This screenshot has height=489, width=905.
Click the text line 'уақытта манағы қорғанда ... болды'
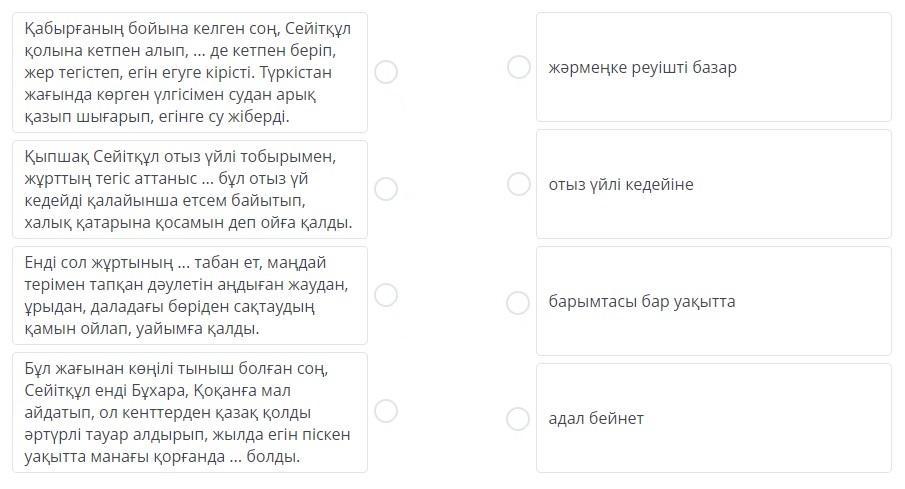tap(162, 457)
